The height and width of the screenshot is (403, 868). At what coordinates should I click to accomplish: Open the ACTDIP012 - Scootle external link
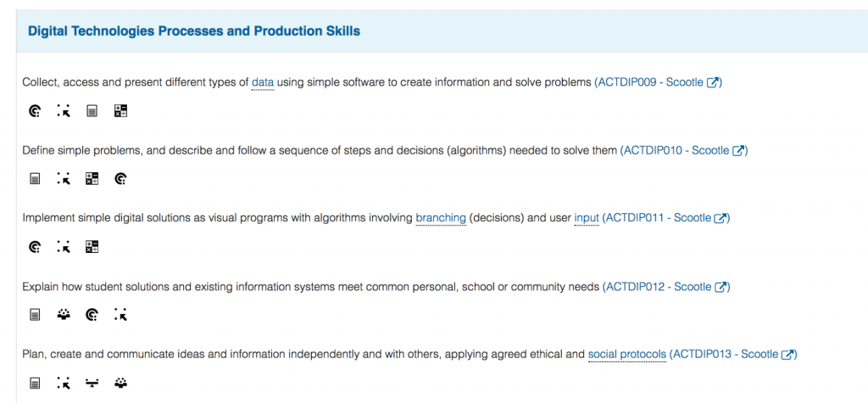coord(666,287)
